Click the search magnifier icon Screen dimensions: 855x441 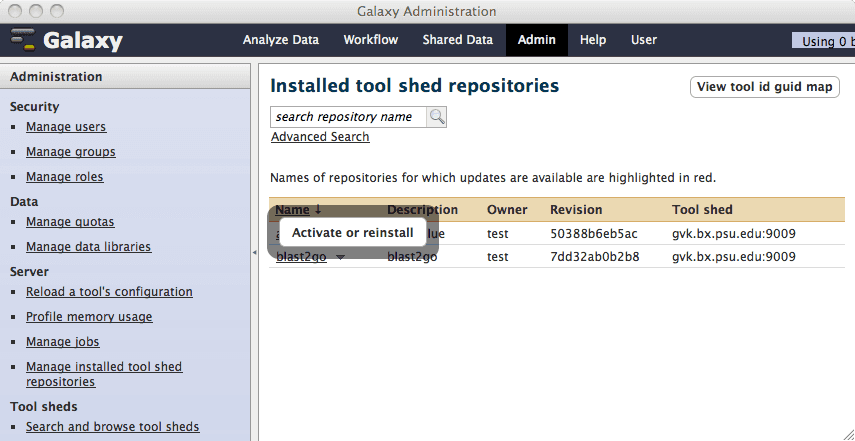[437, 117]
